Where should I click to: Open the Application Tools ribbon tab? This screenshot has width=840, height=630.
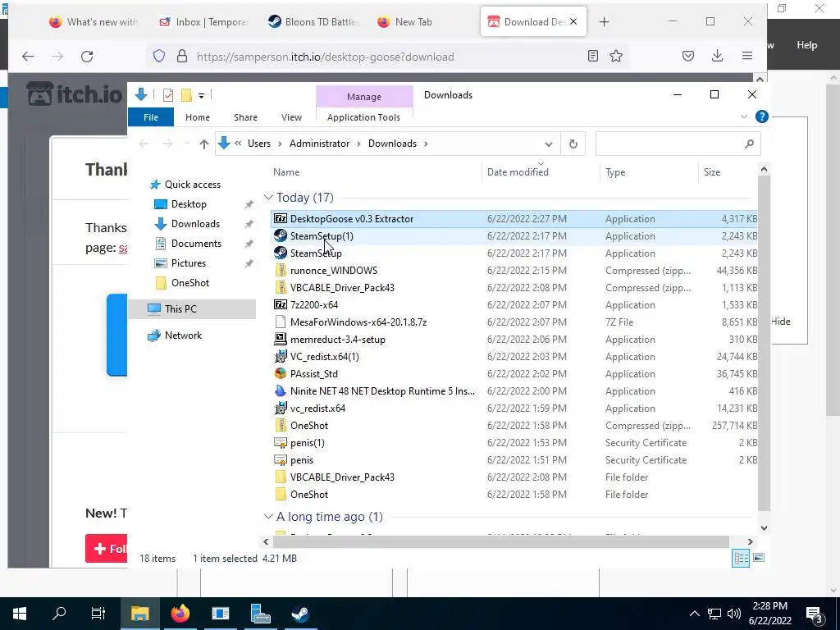[x=363, y=116]
